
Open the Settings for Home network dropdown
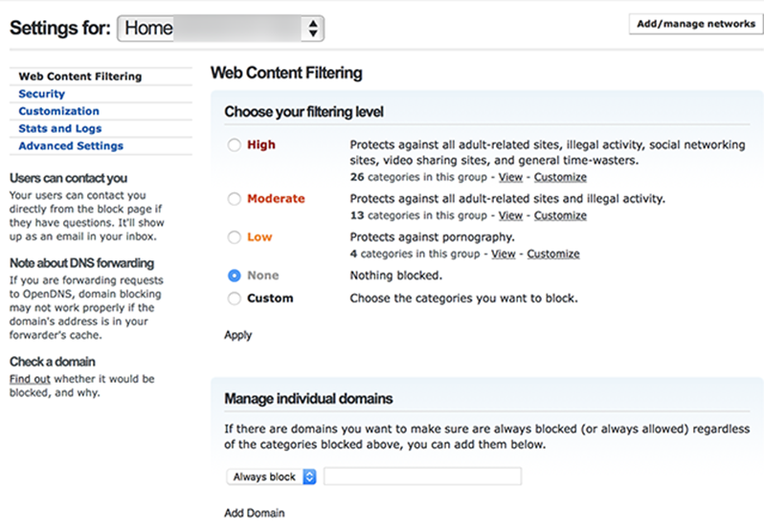[x=220, y=29]
